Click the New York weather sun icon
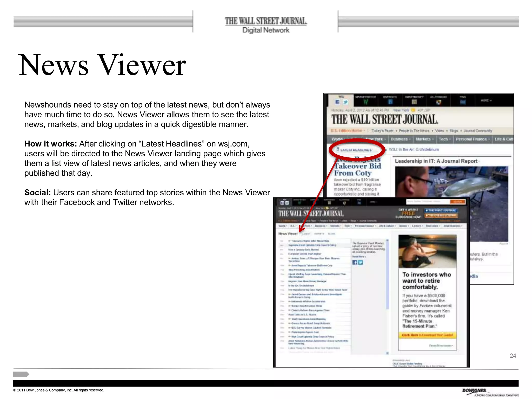 point(413,110)
